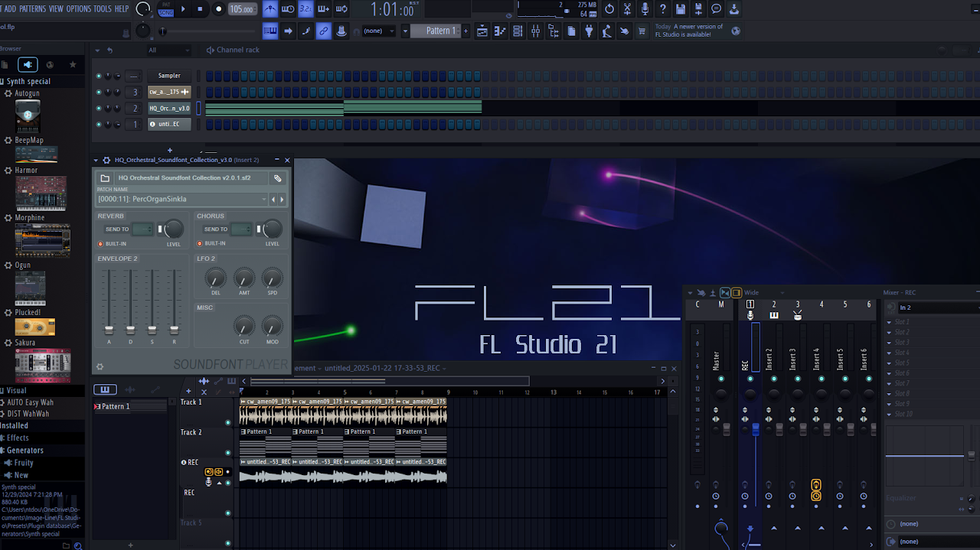This screenshot has width=980, height=550.
Task: Switch the transport to SONG mode
Action: [167, 13]
